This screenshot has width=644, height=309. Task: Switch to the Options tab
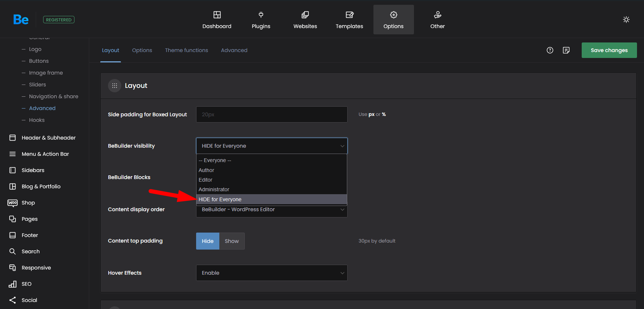[142, 50]
